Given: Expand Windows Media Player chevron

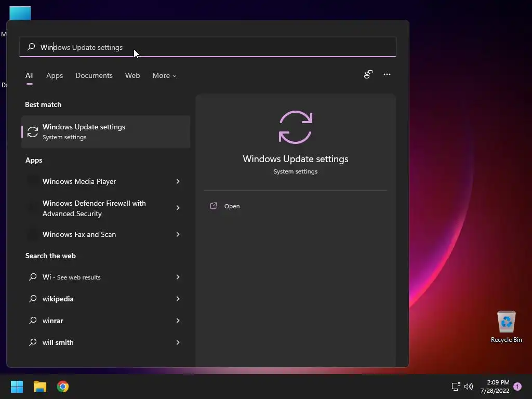Looking at the screenshot, I should click(178, 181).
